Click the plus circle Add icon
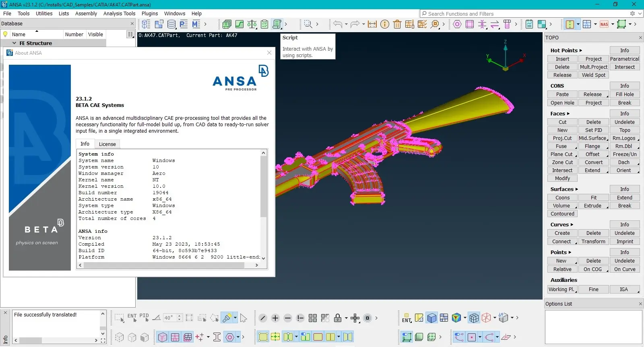 click(x=275, y=318)
